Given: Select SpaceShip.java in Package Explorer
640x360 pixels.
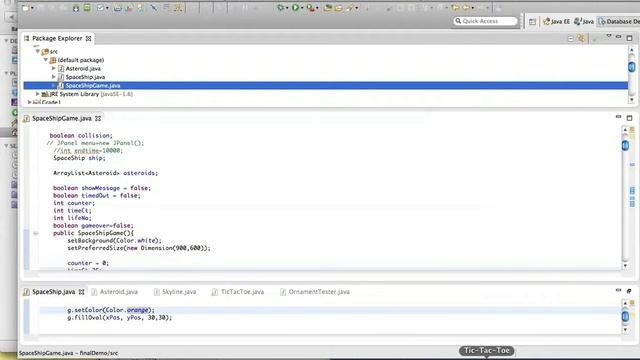Looking at the screenshot, I should [x=85, y=77].
